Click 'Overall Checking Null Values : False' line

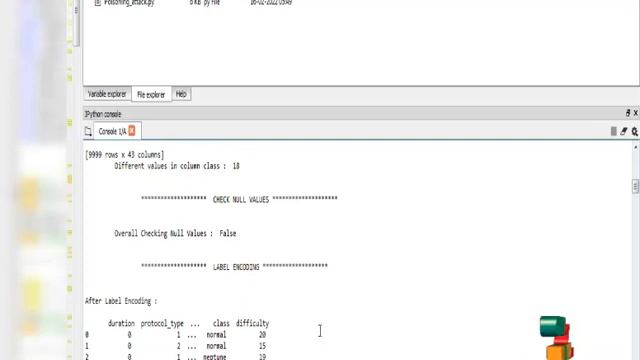(175, 233)
